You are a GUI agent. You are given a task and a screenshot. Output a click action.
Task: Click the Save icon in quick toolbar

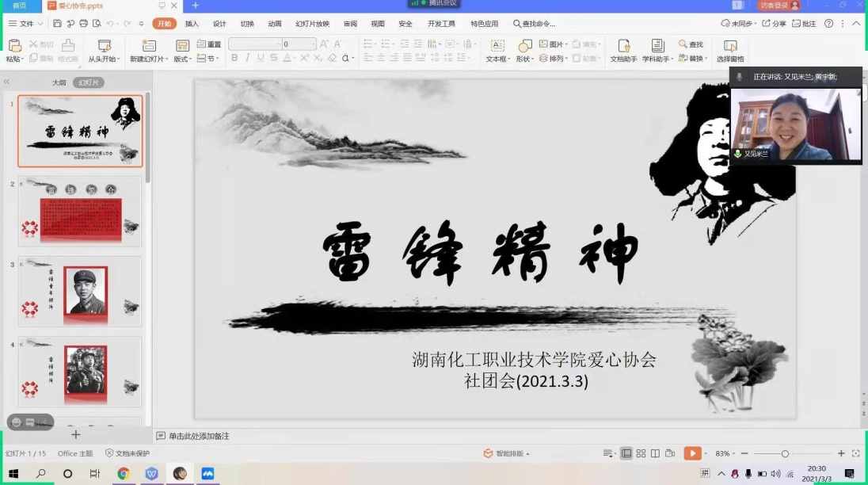[55, 24]
